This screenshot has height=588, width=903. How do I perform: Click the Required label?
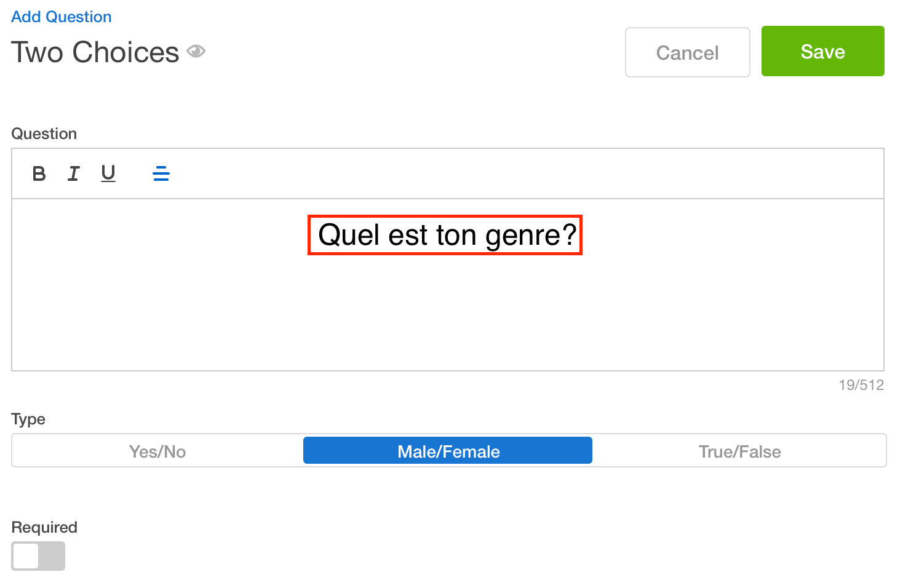(44, 527)
